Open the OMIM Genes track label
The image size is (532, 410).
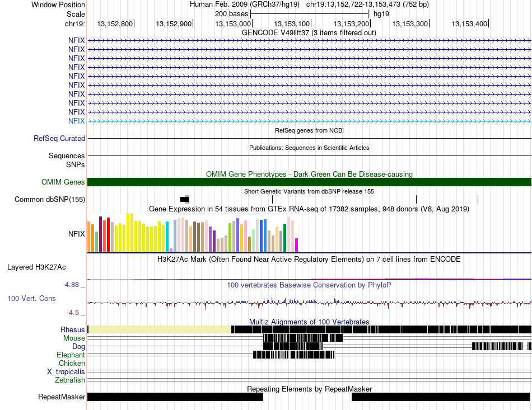coord(63,182)
